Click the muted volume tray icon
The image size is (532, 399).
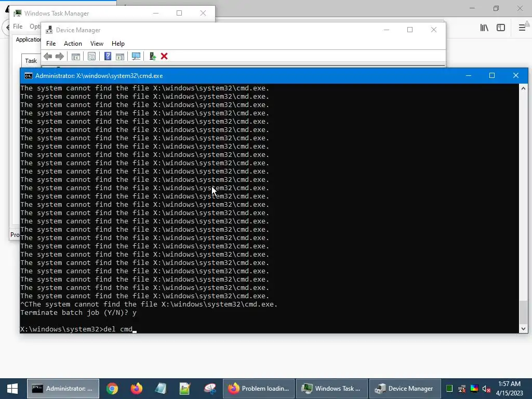[x=486, y=389]
